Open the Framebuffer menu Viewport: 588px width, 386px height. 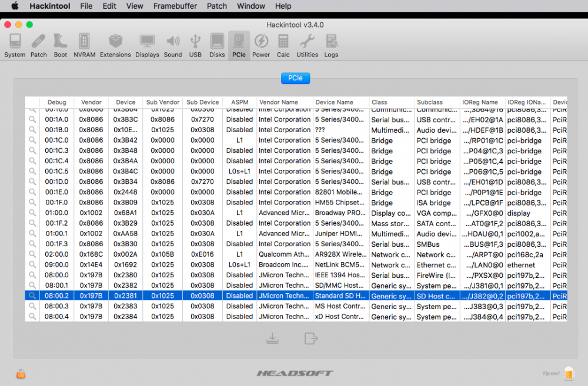[x=175, y=6]
